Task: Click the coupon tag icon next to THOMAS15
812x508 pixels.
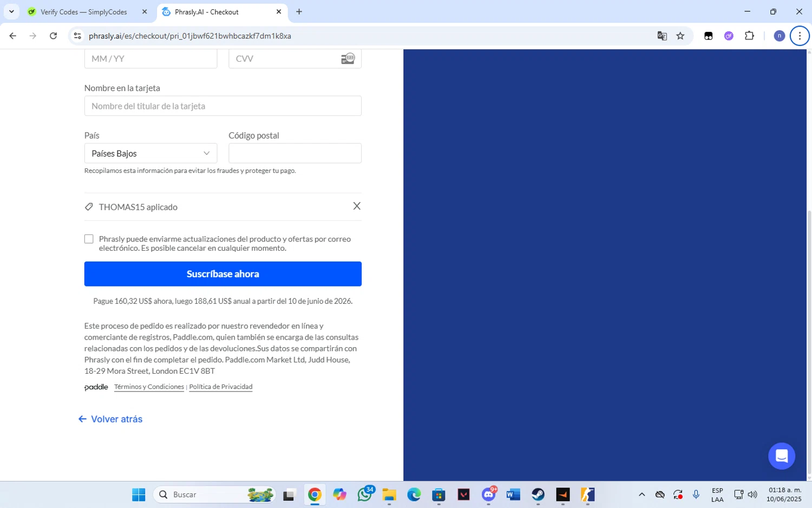Action: (x=89, y=207)
